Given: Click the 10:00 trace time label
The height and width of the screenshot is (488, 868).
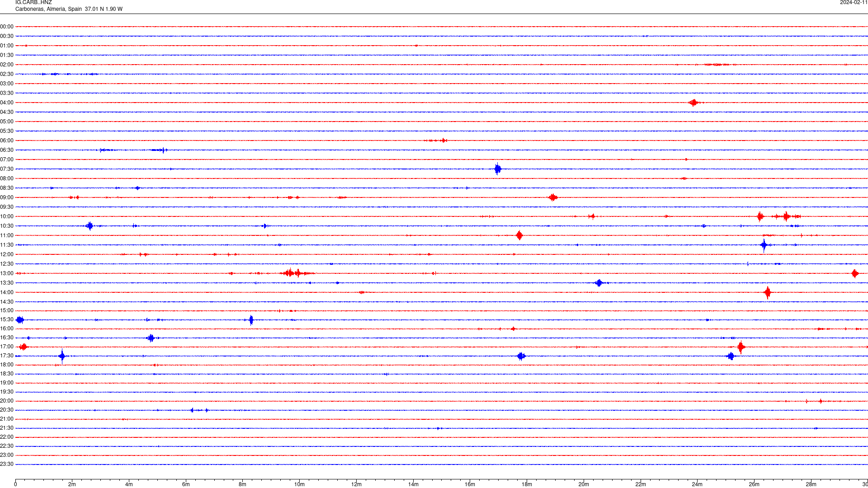Looking at the screenshot, I should point(7,216).
